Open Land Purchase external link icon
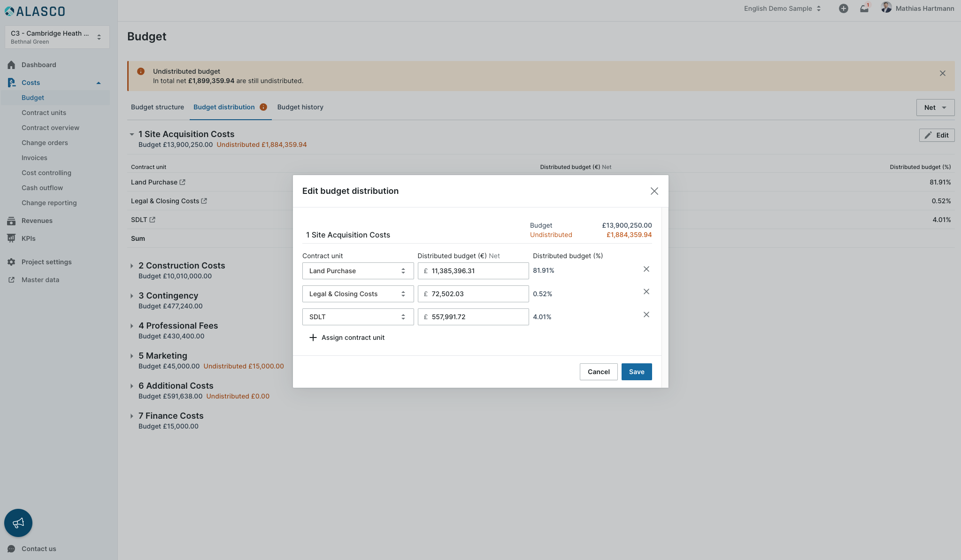The height and width of the screenshot is (560, 961). pyautogui.click(x=183, y=182)
